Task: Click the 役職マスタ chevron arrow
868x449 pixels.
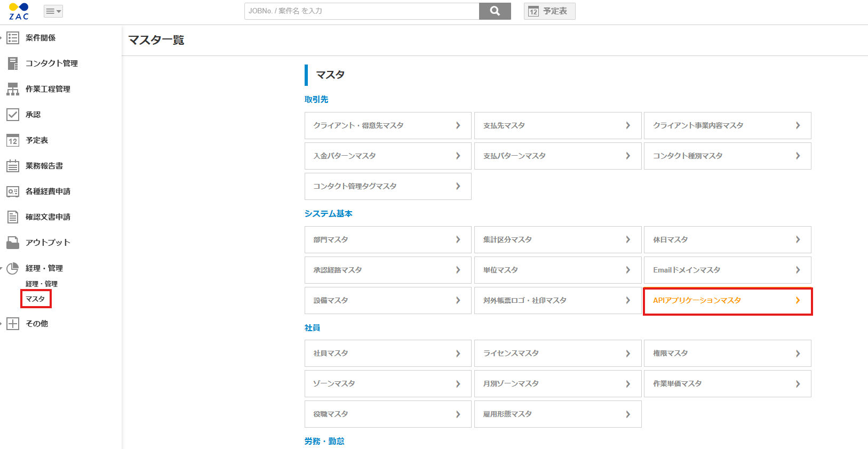Action: 458,414
